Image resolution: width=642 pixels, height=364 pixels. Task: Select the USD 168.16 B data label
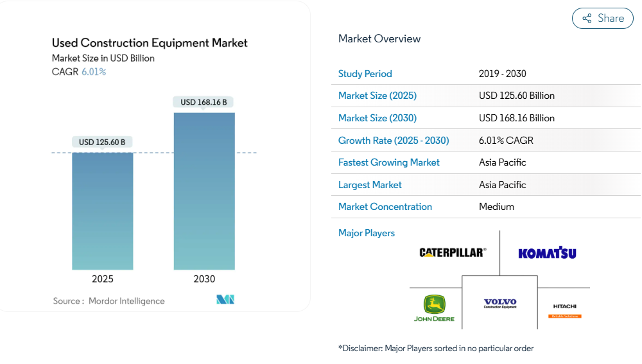[x=204, y=102]
